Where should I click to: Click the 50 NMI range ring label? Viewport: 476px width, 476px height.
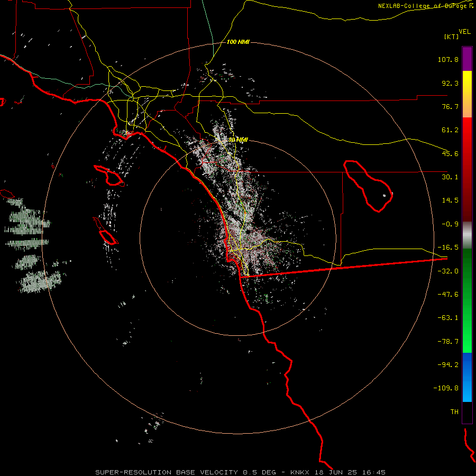(x=238, y=140)
